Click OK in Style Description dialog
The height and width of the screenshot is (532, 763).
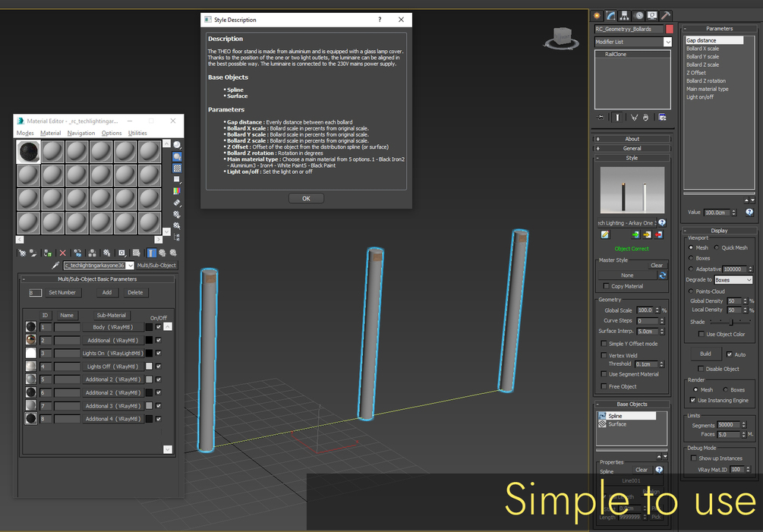pyautogui.click(x=306, y=198)
